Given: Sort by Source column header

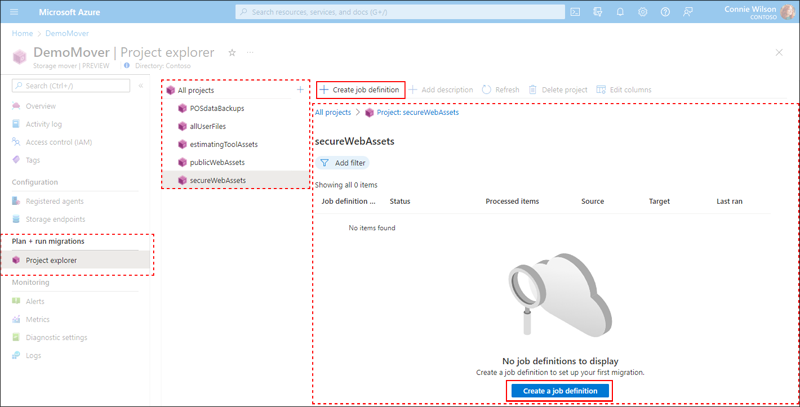Looking at the screenshot, I should [592, 201].
